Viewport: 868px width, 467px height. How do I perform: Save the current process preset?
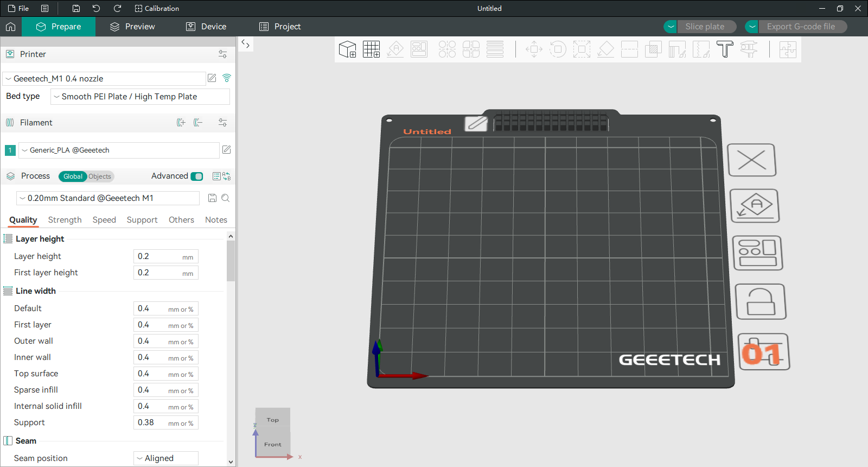(x=213, y=198)
